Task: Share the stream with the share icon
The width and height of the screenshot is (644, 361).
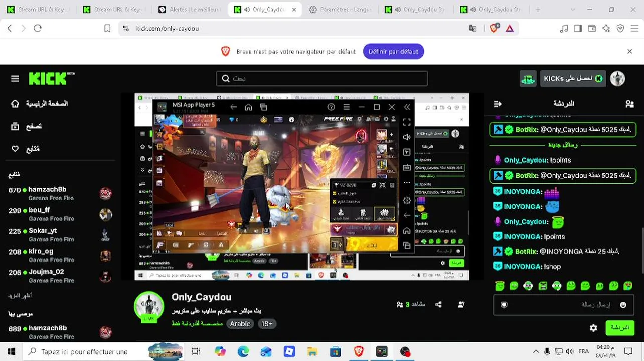Action: [438, 304]
